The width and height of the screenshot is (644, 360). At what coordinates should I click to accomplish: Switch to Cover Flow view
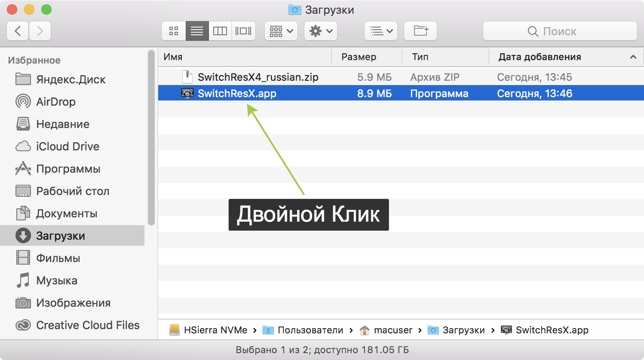coord(243,31)
